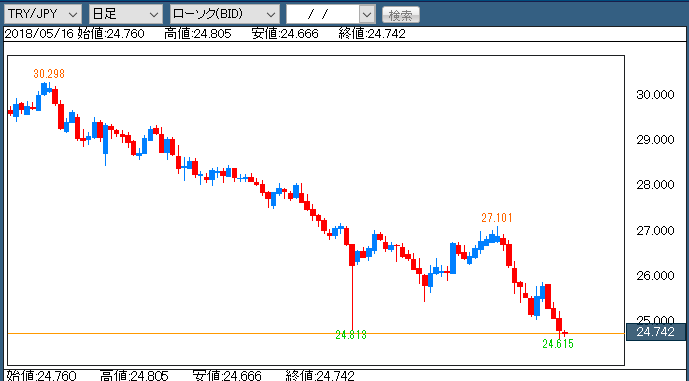Open the TRY/JPY currency pair dropdown
Viewport: 689px width, 381px height.
(x=43, y=15)
